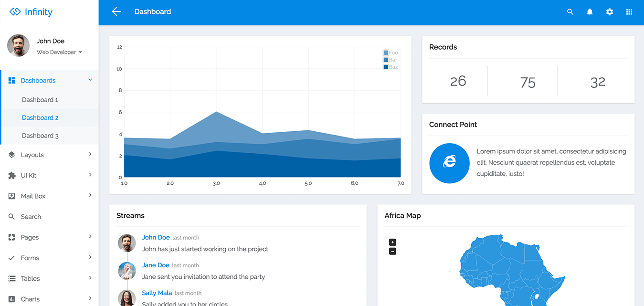Click the back arrow in header
Screen dimensions: 644x306
pos(116,11)
